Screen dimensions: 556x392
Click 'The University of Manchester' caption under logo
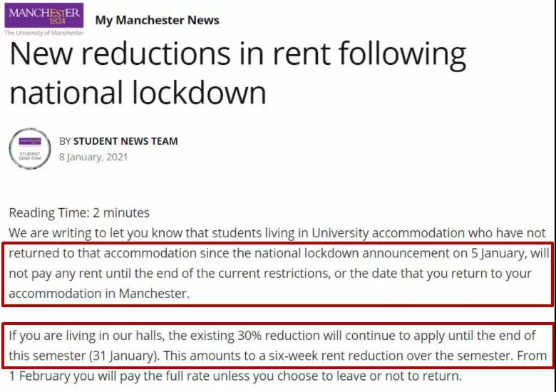(x=44, y=33)
